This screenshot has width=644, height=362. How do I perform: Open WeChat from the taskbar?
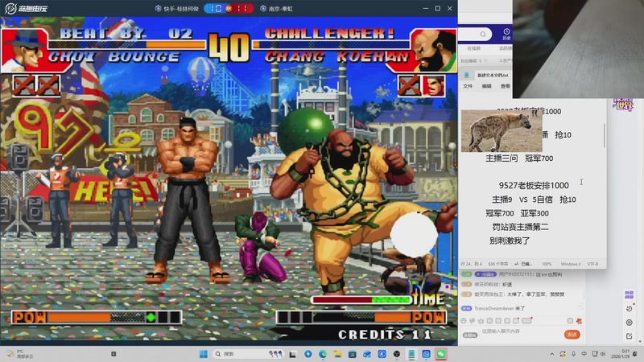(441, 354)
